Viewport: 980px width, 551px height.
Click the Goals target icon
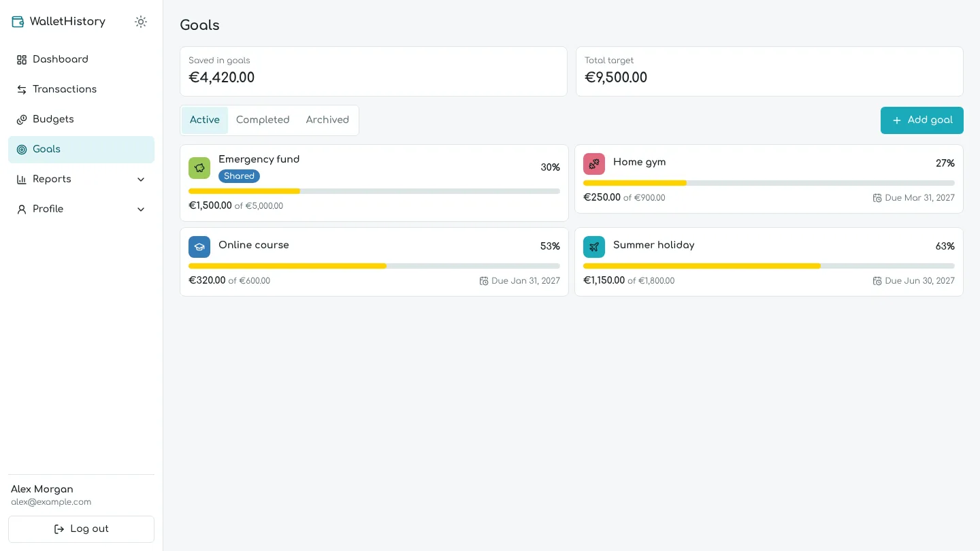pyautogui.click(x=22, y=150)
